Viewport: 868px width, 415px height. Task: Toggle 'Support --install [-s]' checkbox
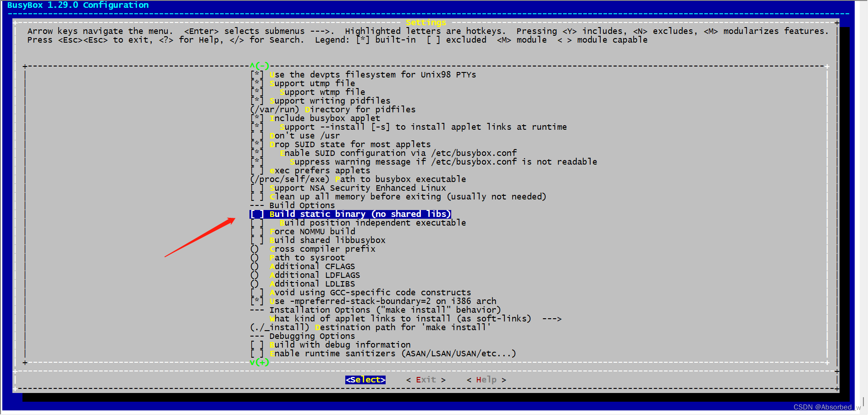point(257,127)
